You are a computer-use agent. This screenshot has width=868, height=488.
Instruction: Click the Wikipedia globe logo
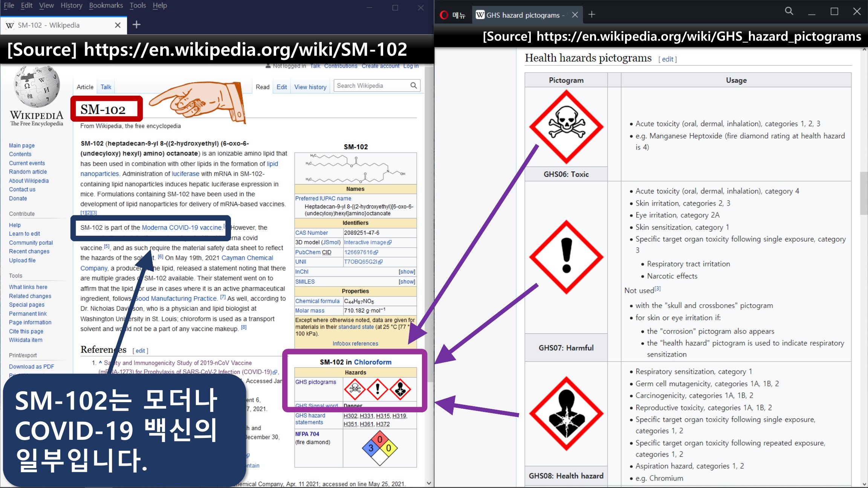coord(37,87)
